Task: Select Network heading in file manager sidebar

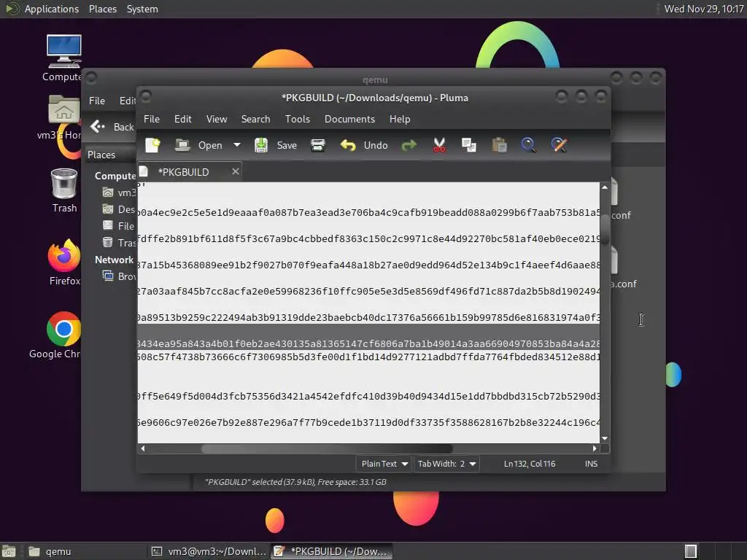Action: click(114, 260)
